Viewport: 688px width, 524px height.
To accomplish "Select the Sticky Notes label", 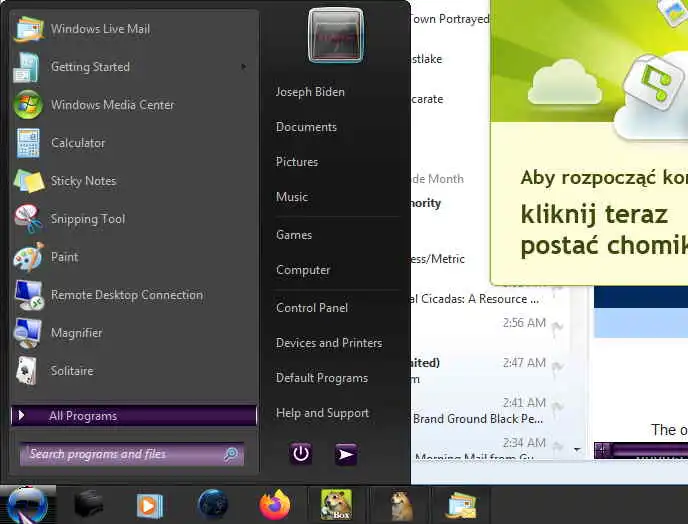I will pyautogui.click(x=83, y=181).
